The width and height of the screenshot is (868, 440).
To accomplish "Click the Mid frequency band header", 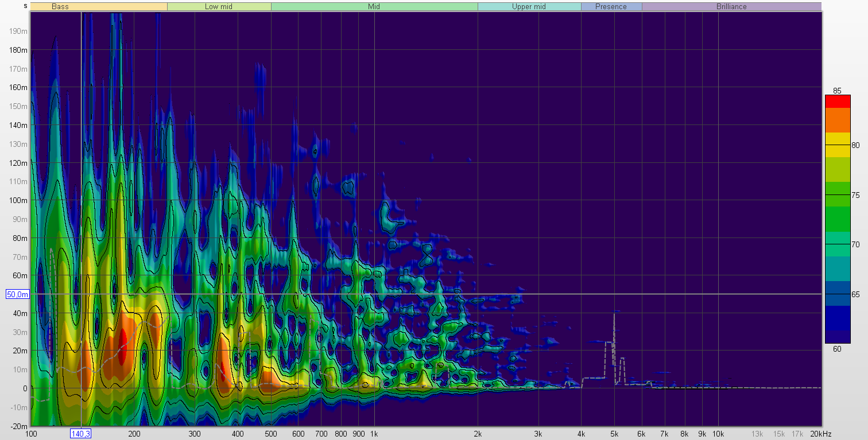I will click(x=374, y=6).
